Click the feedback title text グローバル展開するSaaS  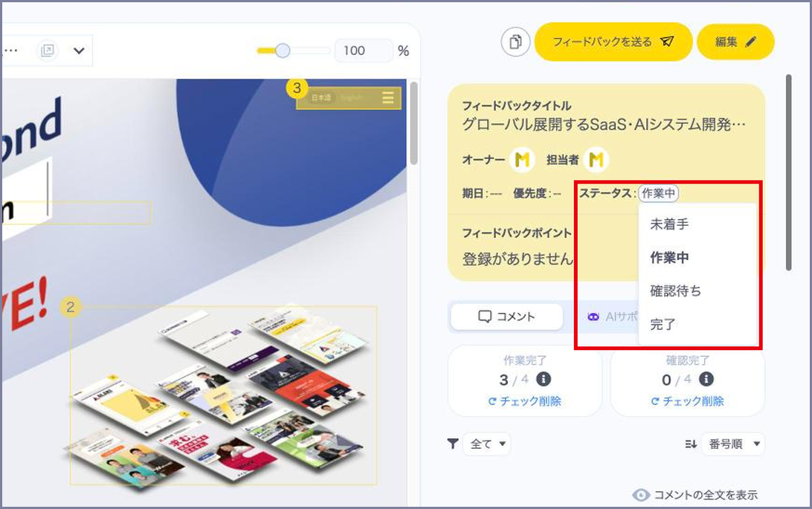pos(603,125)
